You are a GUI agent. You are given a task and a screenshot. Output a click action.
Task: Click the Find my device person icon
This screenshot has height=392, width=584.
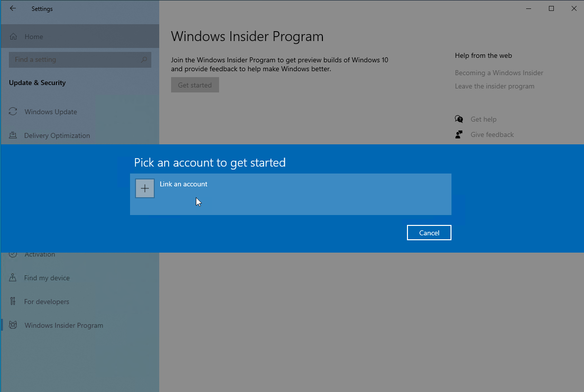(13, 277)
